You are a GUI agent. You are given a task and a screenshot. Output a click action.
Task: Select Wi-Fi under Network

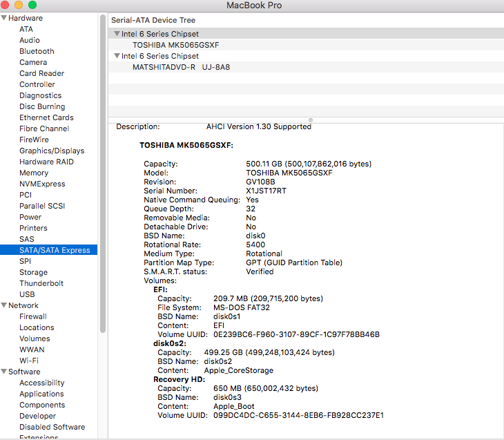pos(29,361)
